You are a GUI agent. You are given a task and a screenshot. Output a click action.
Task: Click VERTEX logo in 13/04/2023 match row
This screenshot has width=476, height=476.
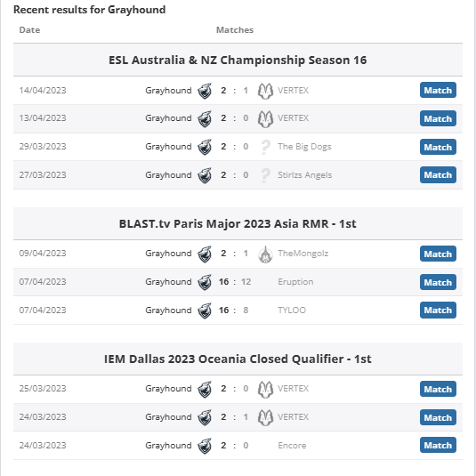(265, 118)
